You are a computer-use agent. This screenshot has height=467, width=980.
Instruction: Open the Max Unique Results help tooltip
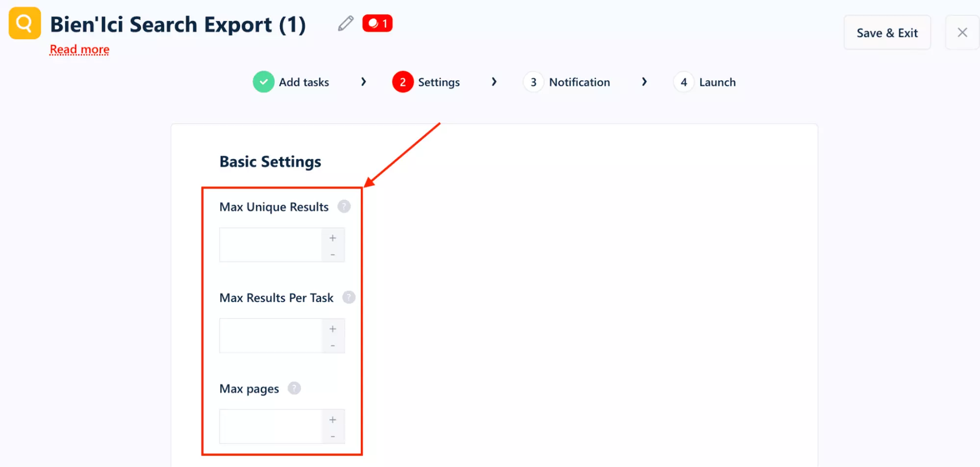[344, 207]
